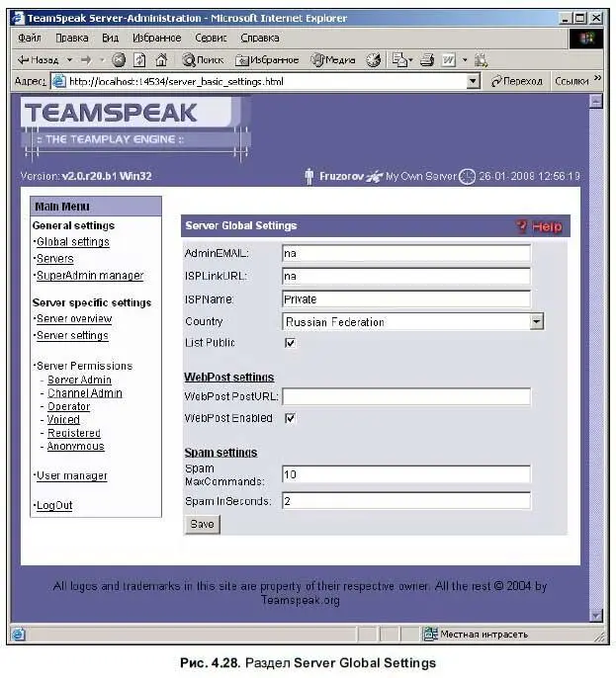Open the Файл menu

[x=30, y=38]
